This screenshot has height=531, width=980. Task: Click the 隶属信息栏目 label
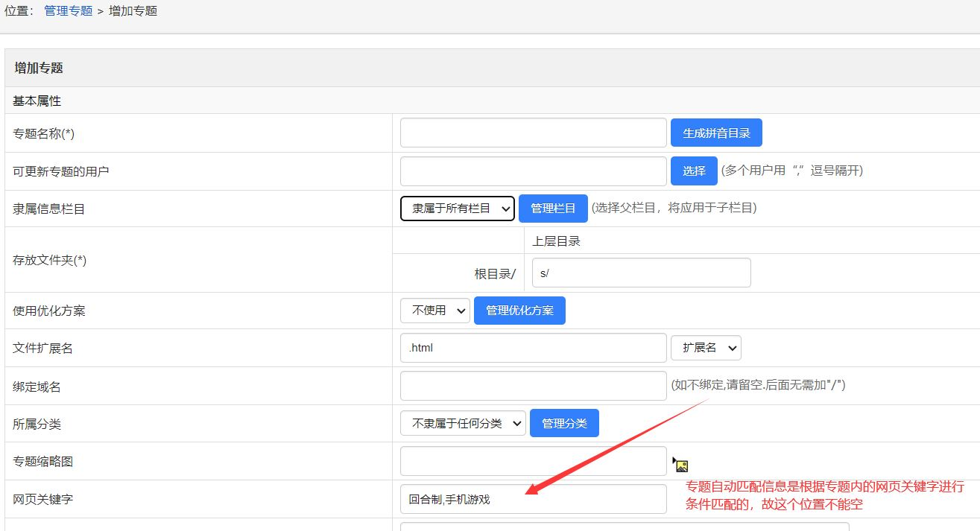coord(49,209)
